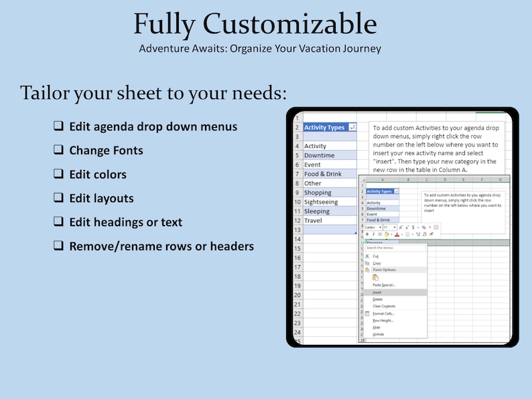532x399 pixels.
Task: Tick the checkbox beside Edit layouts
Action: click(58, 197)
